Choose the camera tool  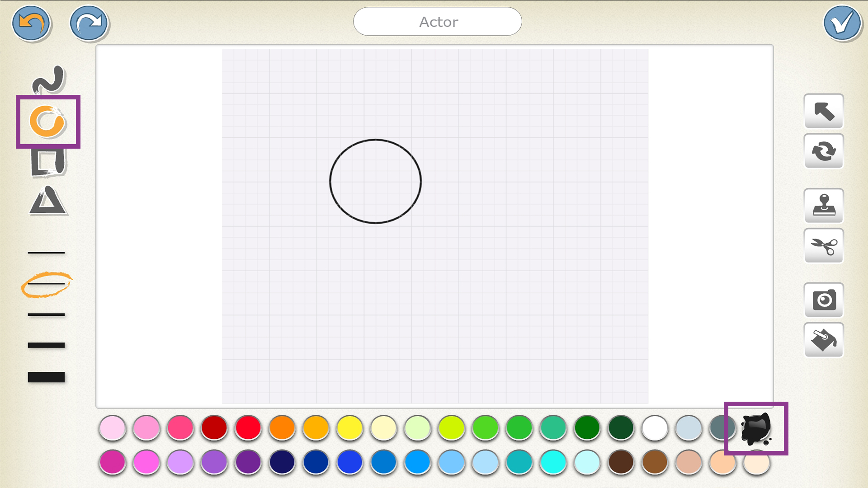click(x=824, y=300)
